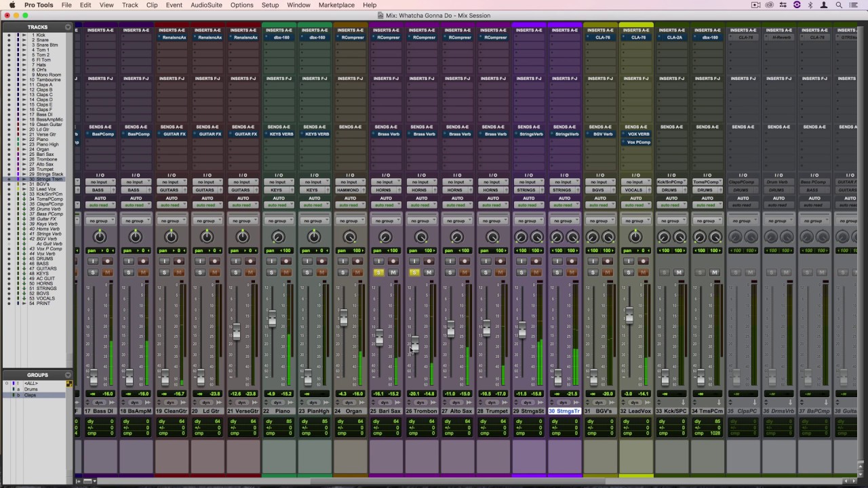The height and width of the screenshot is (488, 868).
Task: Open the KEYS VERB send on Piano track
Action: click(279, 134)
